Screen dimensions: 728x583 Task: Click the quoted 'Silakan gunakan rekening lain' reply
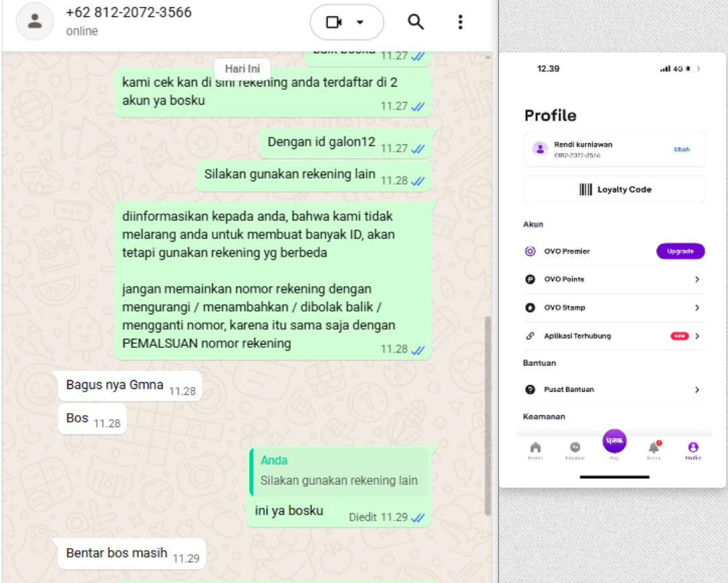tap(338, 472)
